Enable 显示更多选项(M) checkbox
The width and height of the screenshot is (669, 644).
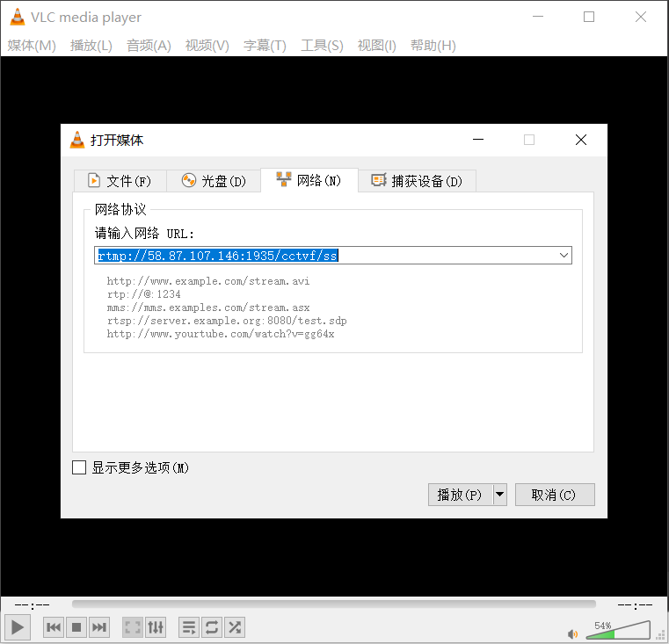[79, 467]
